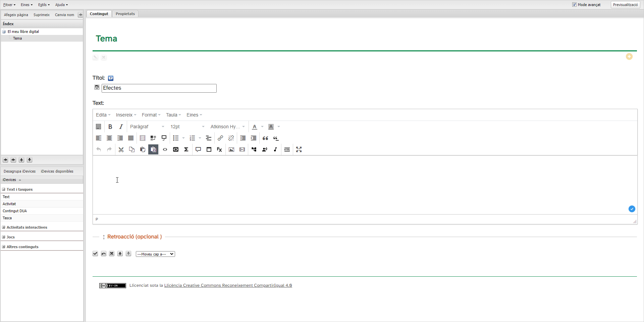Open the math formula sigma tool
The image size is (644, 322).
tap(186, 149)
